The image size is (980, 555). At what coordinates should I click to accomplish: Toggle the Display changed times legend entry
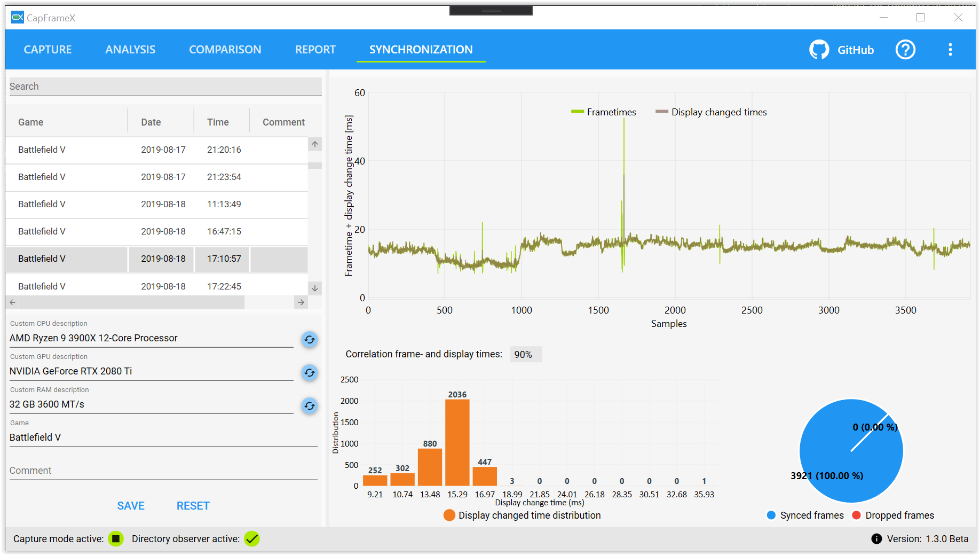click(x=711, y=112)
